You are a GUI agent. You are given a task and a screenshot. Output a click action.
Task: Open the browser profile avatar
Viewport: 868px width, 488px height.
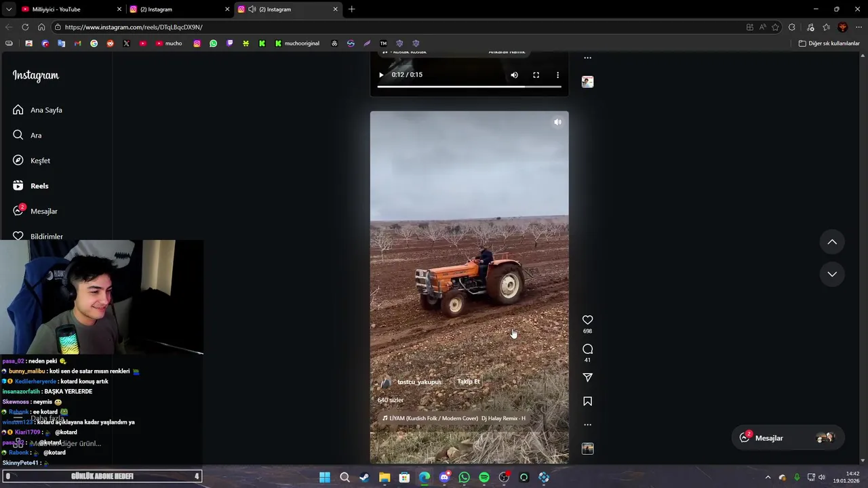[842, 27]
